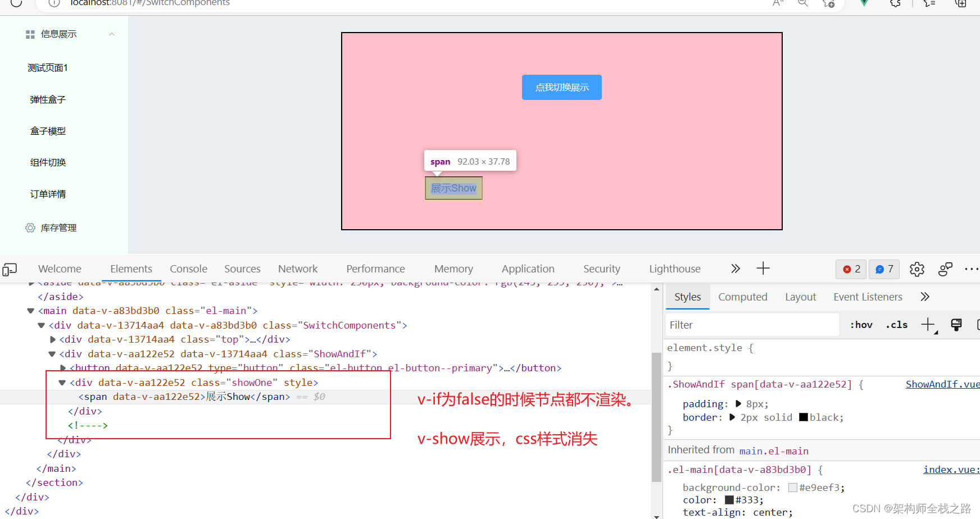
Task: Select the Layout pane tab
Action: click(800, 297)
